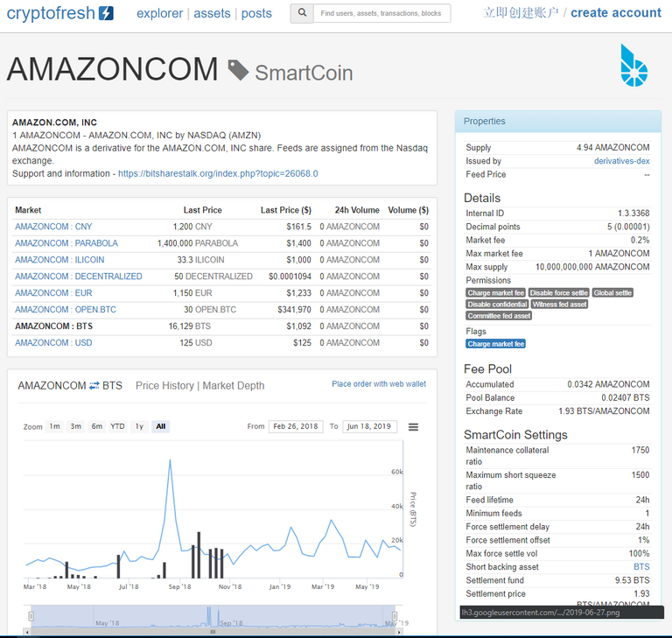Switch to Price History tab
Viewport: 672px width, 638px height.
pos(164,385)
